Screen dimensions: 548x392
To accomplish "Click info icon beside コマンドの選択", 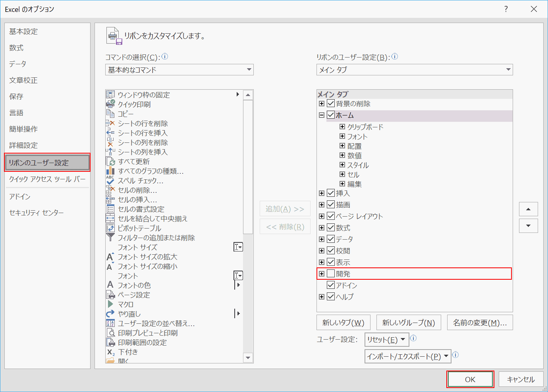I will click(165, 57).
